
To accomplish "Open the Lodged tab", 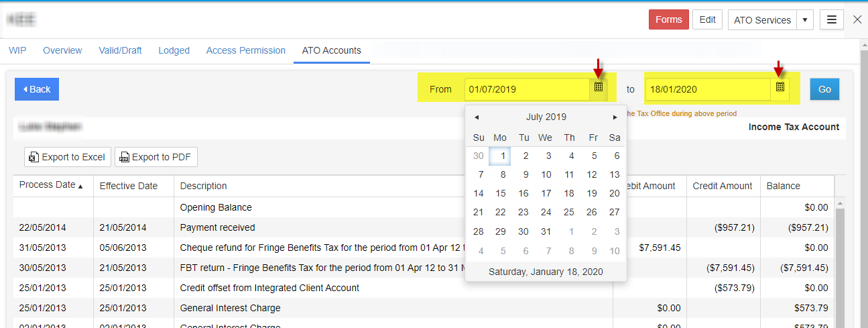I will coord(174,50).
